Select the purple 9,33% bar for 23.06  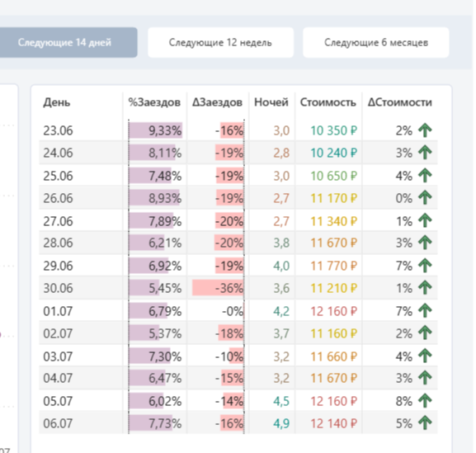point(155,130)
